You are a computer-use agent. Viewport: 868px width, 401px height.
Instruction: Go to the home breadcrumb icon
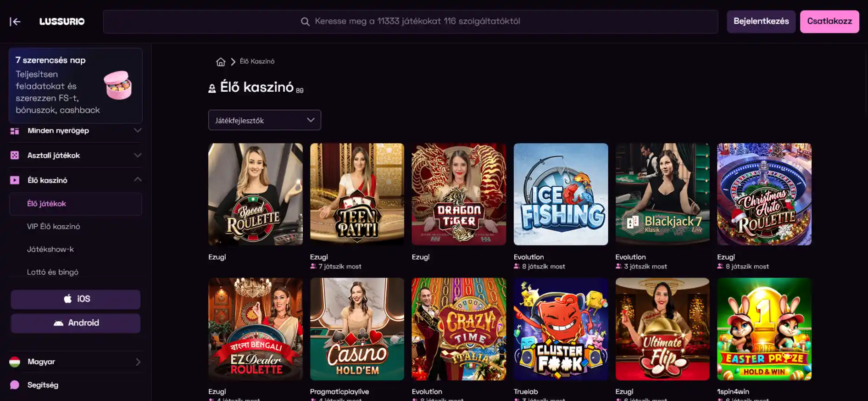pyautogui.click(x=221, y=61)
